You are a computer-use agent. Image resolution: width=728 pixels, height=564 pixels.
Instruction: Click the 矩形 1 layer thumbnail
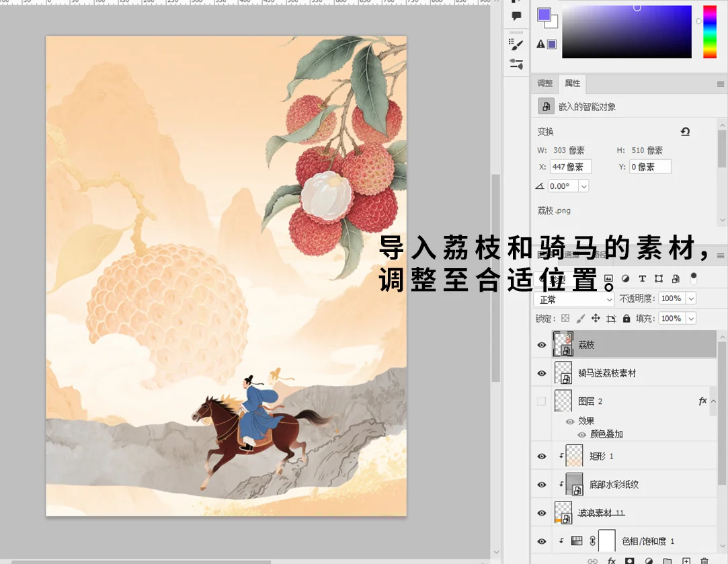(574, 456)
